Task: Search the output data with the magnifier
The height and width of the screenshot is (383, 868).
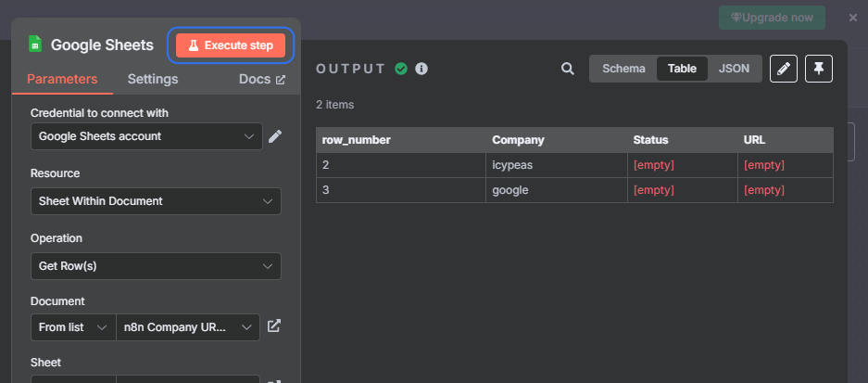Action: (568, 69)
